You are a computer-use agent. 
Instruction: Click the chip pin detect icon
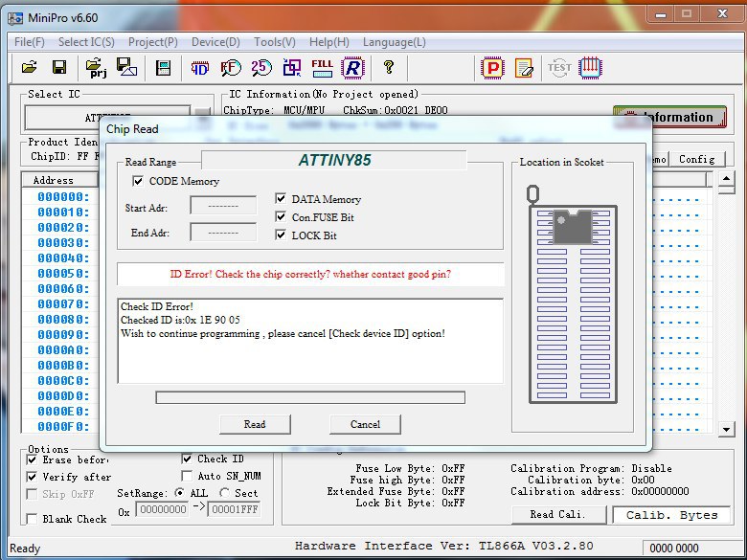590,68
